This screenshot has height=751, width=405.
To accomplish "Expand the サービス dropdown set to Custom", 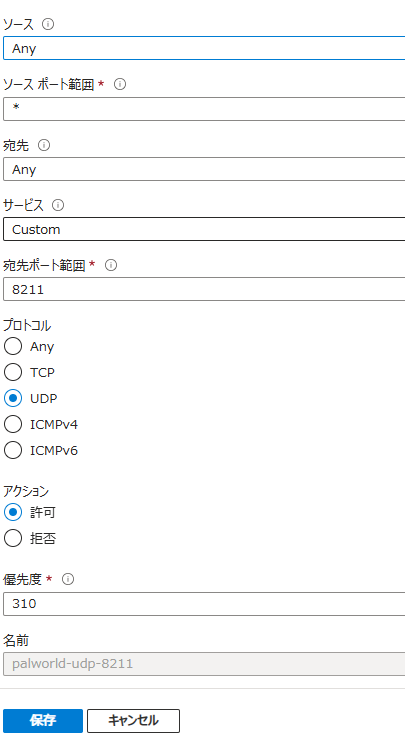I will pyautogui.click(x=204, y=229).
